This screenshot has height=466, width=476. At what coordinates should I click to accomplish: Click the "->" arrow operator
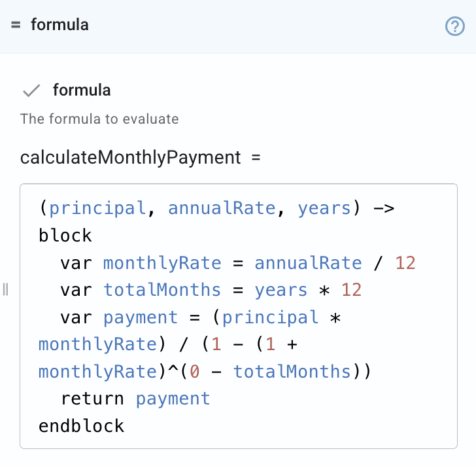point(383,208)
